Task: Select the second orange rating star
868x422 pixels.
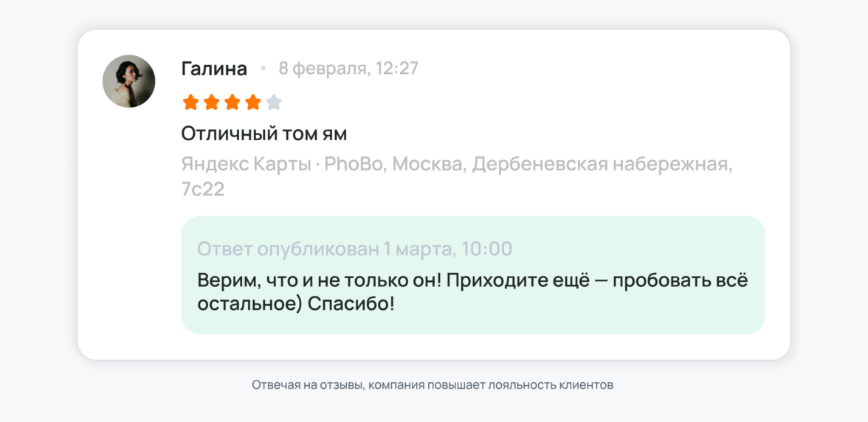Action: coord(212,102)
